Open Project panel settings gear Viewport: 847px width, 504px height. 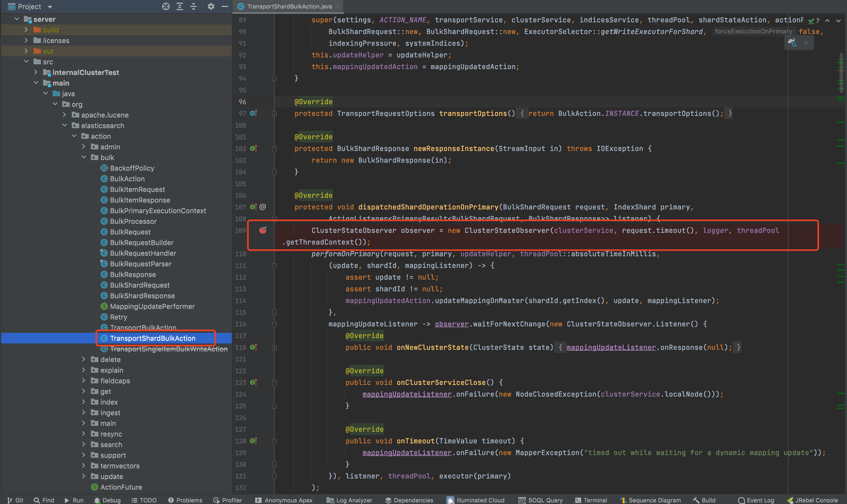[211, 6]
